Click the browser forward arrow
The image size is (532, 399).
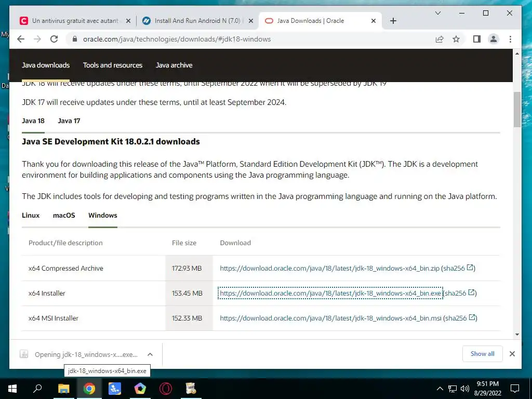[x=37, y=39]
